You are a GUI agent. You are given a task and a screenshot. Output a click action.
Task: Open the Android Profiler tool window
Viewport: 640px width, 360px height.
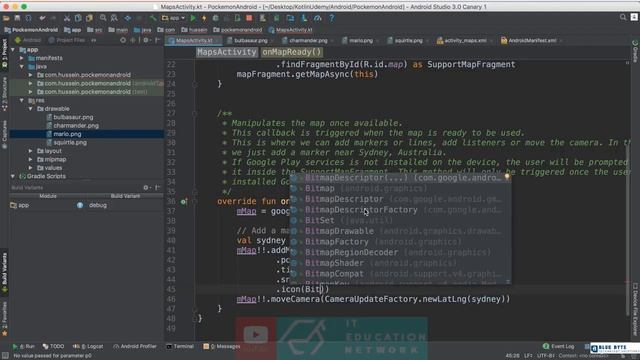pos(135,346)
